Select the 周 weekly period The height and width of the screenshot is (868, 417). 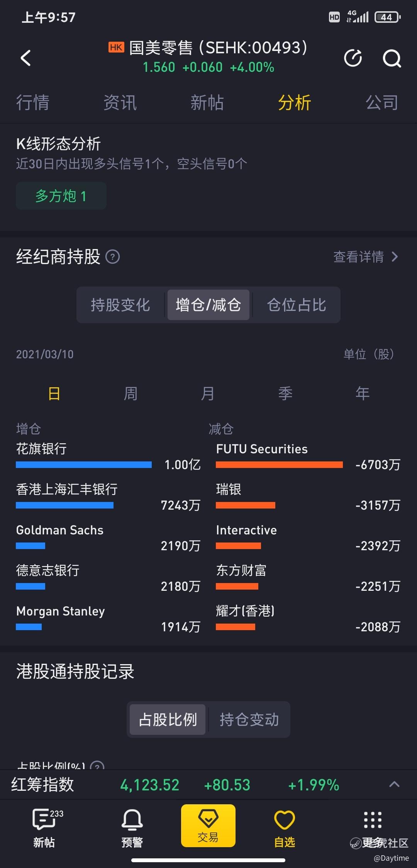131,393
